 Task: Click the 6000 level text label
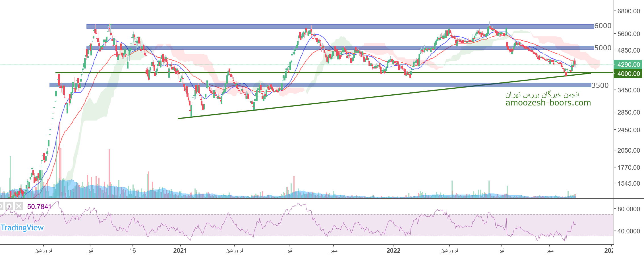[603, 26]
